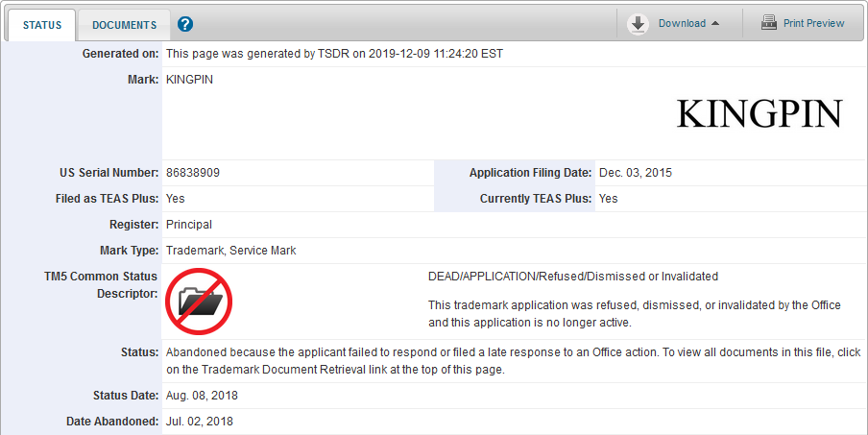Viewport: 868px width, 435px height.
Task: Click the Status Date label
Action: coord(126,396)
